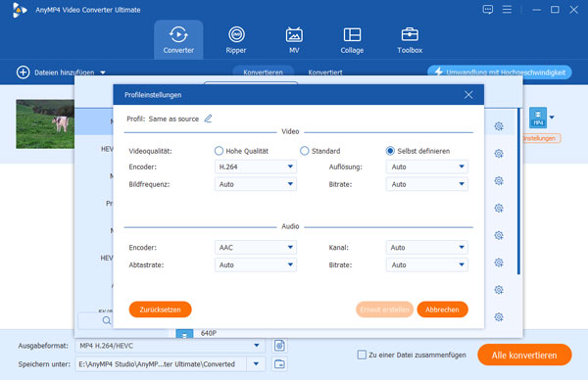Click the plus icon for Dateien hinzufügen
Image resolution: width=588 pixels, height=380 pixels.
[23, 72]
